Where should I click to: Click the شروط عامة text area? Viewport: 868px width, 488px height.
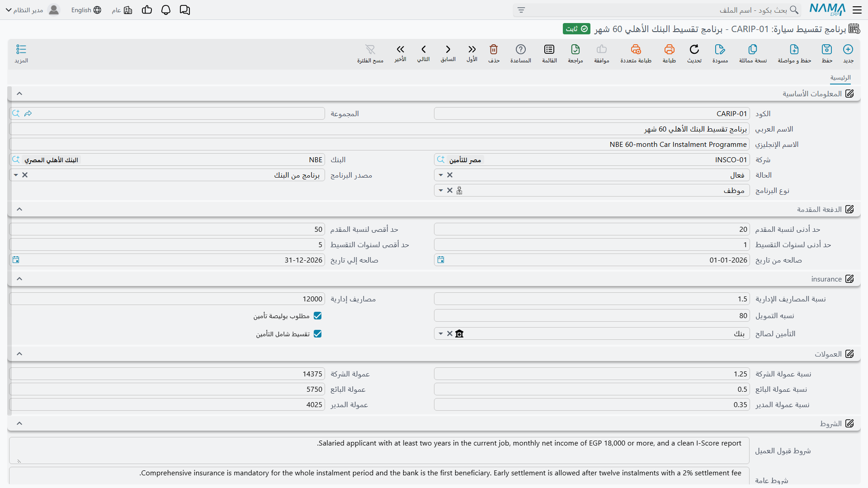coord(379,476)
